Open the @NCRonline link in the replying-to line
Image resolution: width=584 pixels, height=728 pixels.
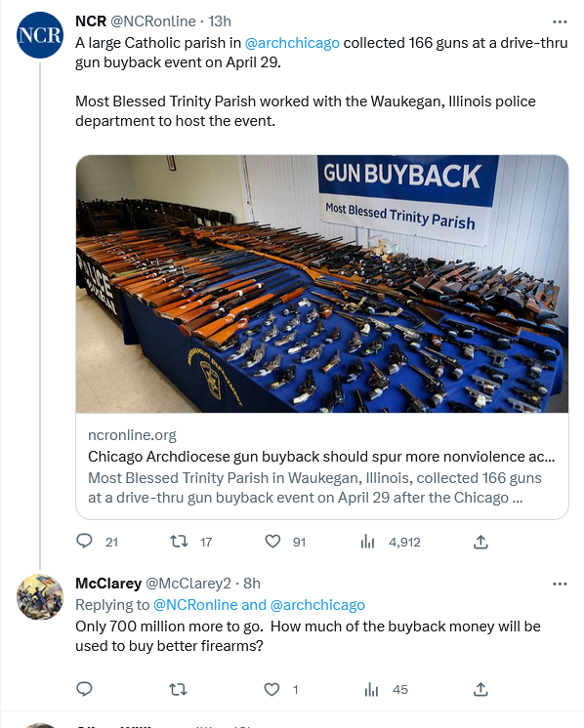[195, 605]
